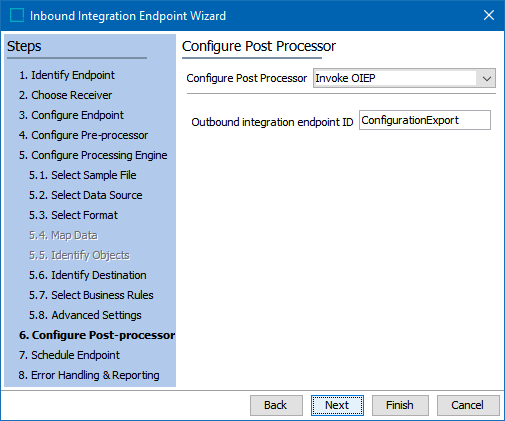The image size is (505, 421).
Task: Go to the Identify Endpoint step
Action: [x=67, y=75]
